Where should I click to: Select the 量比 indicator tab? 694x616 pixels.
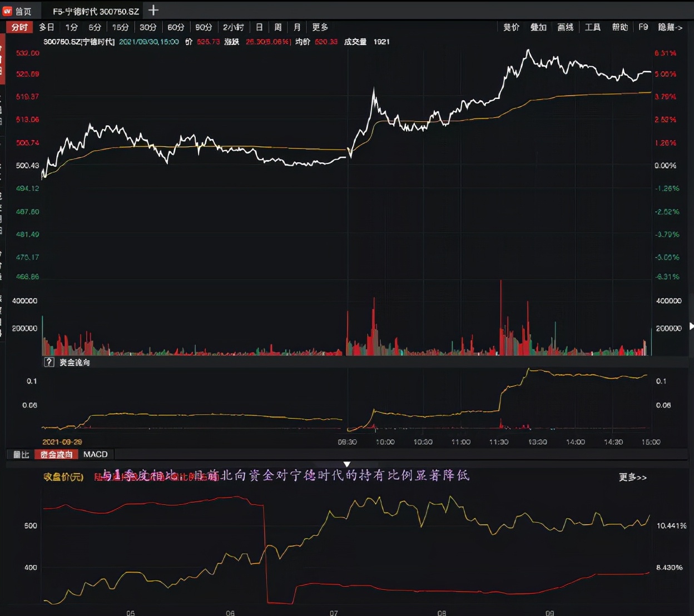(x=21, y=454)
